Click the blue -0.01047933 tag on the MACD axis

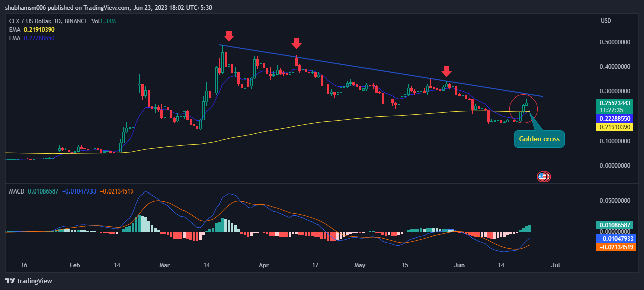(x=616, y=238)
